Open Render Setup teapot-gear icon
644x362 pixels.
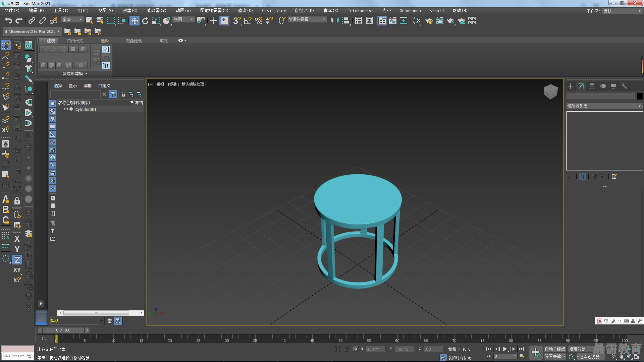[429, 21]
